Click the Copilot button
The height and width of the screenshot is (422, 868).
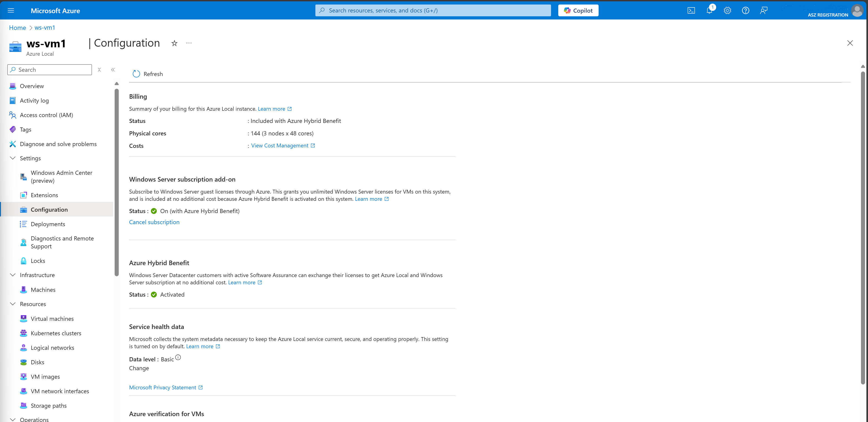tap(578, 10)
